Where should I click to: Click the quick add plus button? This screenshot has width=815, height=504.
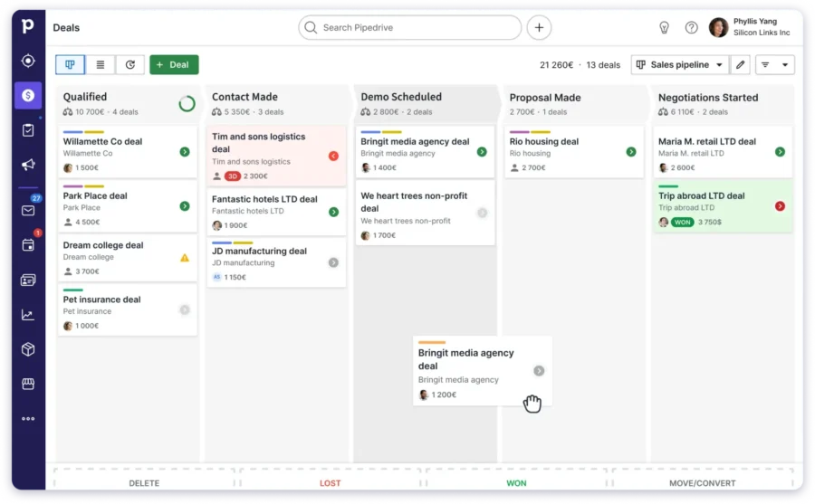(539, 27)
